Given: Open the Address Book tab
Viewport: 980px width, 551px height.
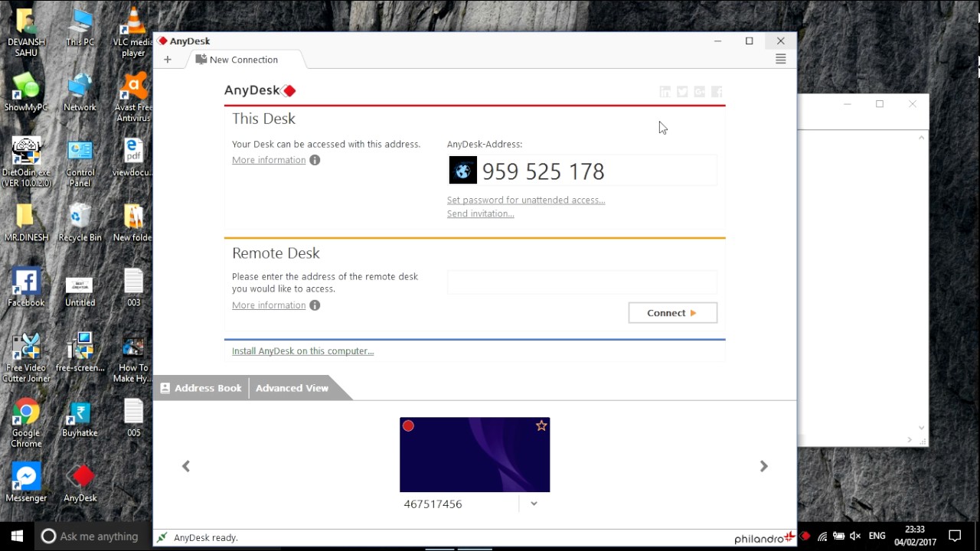Looking at the screenshot, I should click(201, 388).
